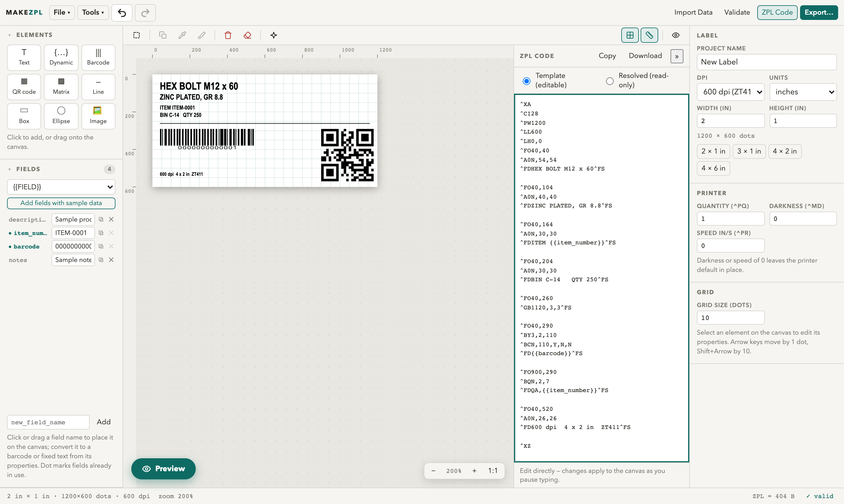Click the Darkness (^MD) input

[x=803, y=219]
